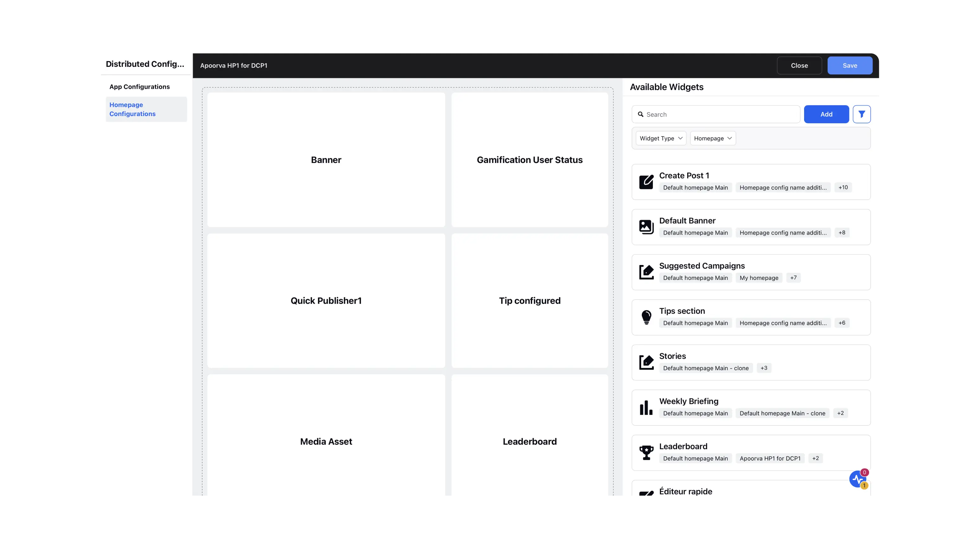Click the Leaderboard trophy icon

(646, 453)
